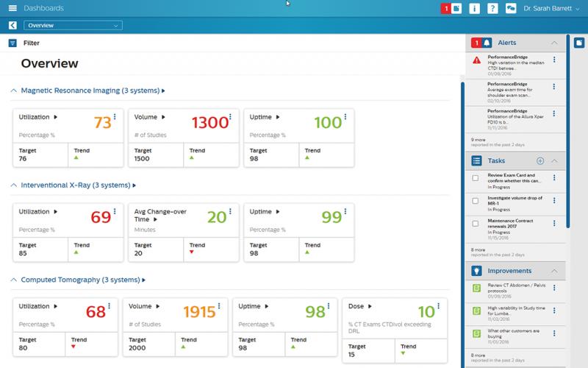
Task: Open the Computed Tomography systems link
Action: point(82,280)
